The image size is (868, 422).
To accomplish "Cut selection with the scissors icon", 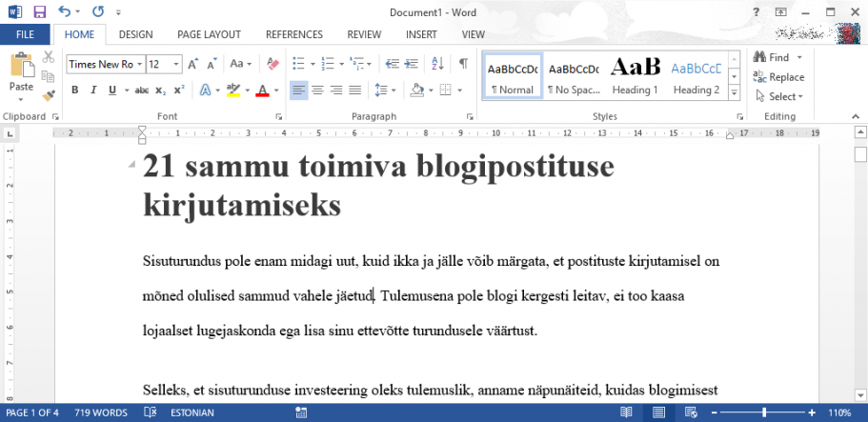I will pos(49,57).
